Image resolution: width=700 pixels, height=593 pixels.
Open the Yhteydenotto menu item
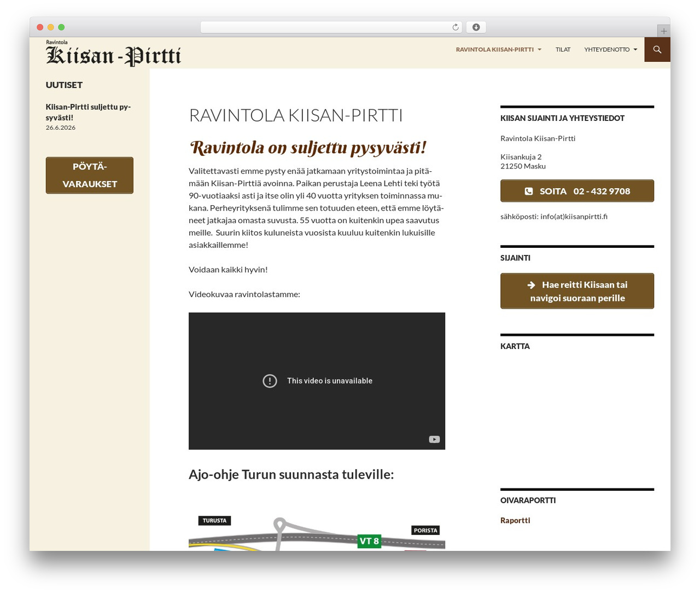click(x=606, y=50)
